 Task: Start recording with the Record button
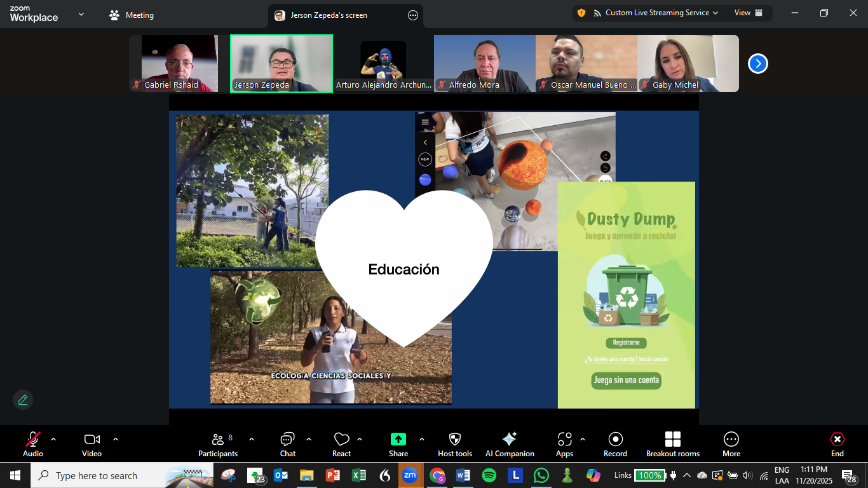pos(615,440)
